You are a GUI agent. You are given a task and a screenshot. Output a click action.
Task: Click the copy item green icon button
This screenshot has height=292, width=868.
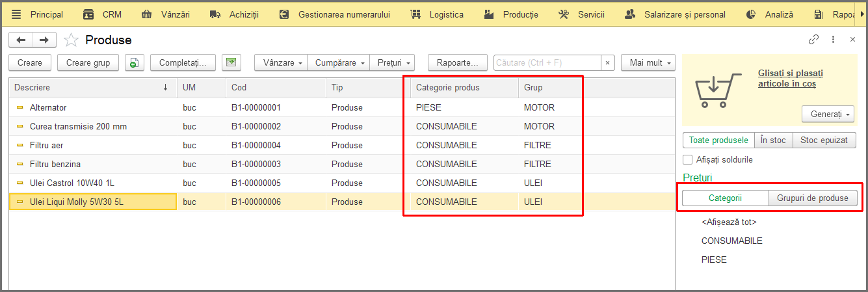coord(134,62)
